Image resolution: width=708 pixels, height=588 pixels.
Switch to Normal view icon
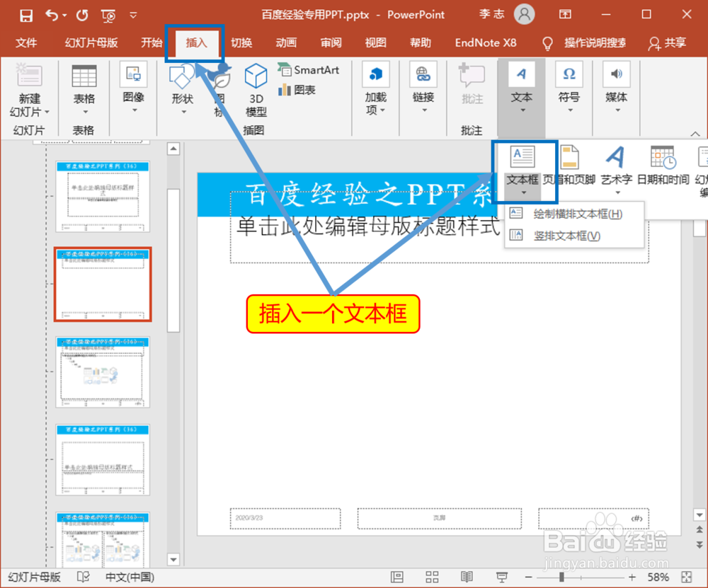pyautogui.click(x=397, y=577)
